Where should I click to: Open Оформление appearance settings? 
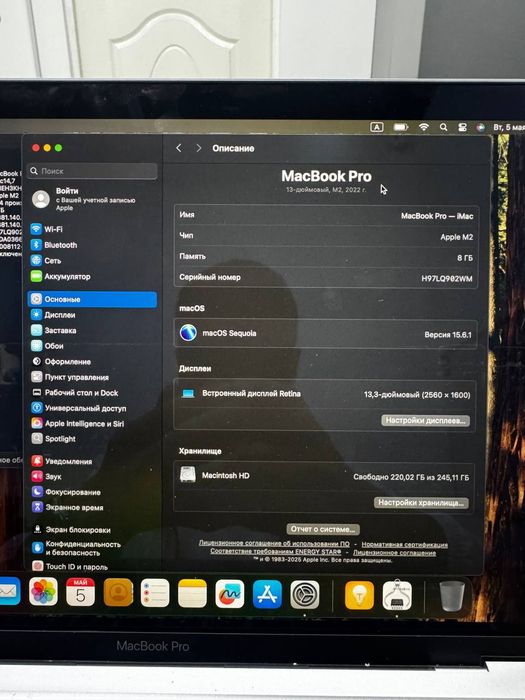[x=67, y=362]
